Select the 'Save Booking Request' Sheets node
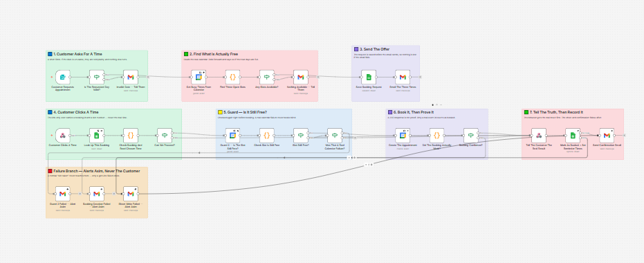Screen dimensions: 644x263 click(369, 77)
